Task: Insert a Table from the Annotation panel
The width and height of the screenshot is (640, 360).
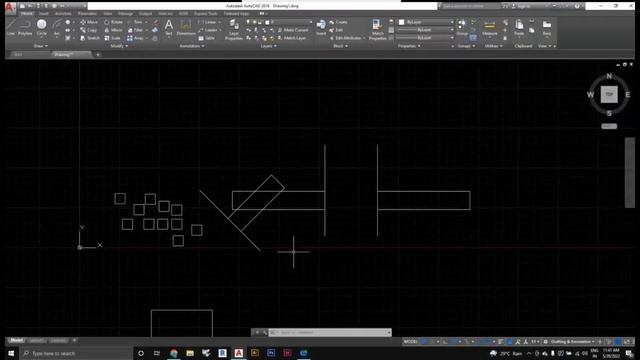Action: pos(207,38)
